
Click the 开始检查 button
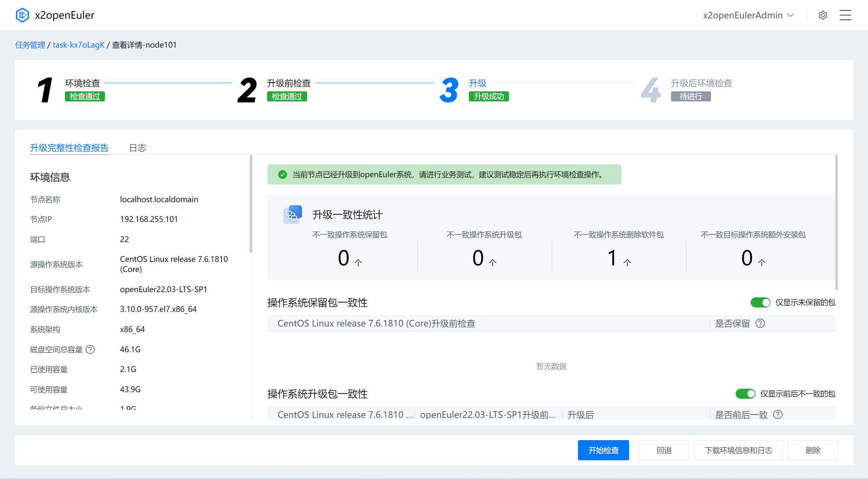[603, 450]
